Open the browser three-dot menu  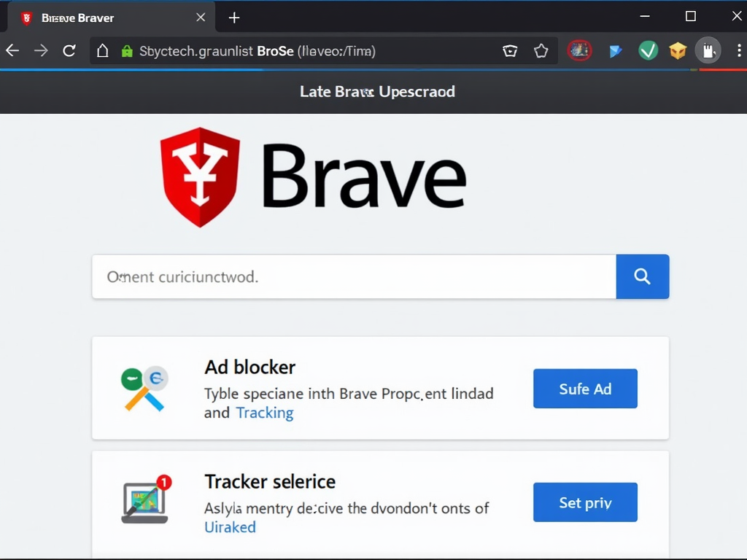pyautogui.click(x=738, y=50)
